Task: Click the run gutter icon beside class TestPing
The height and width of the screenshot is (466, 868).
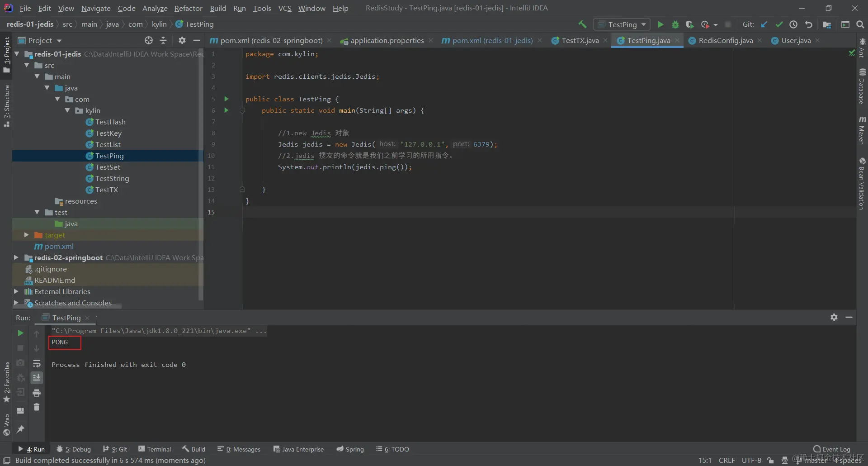Action: (x=226, y=99)
